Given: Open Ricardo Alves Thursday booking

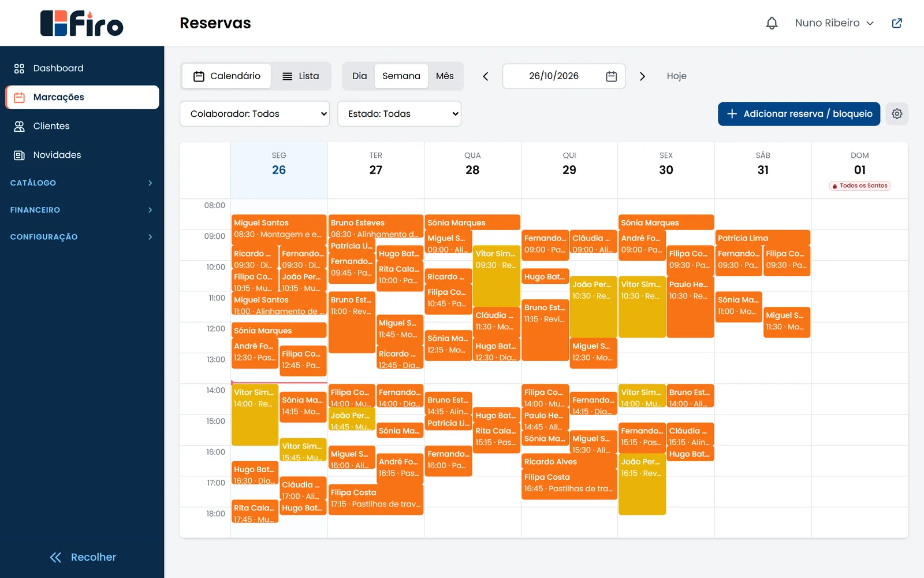Looking at the screenshot, I should click(569, 462).
